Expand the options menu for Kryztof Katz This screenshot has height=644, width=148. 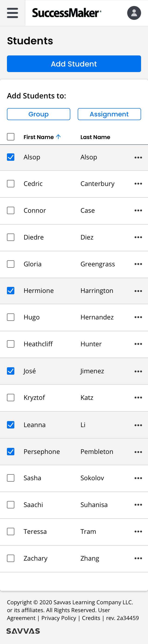point(138,398)
